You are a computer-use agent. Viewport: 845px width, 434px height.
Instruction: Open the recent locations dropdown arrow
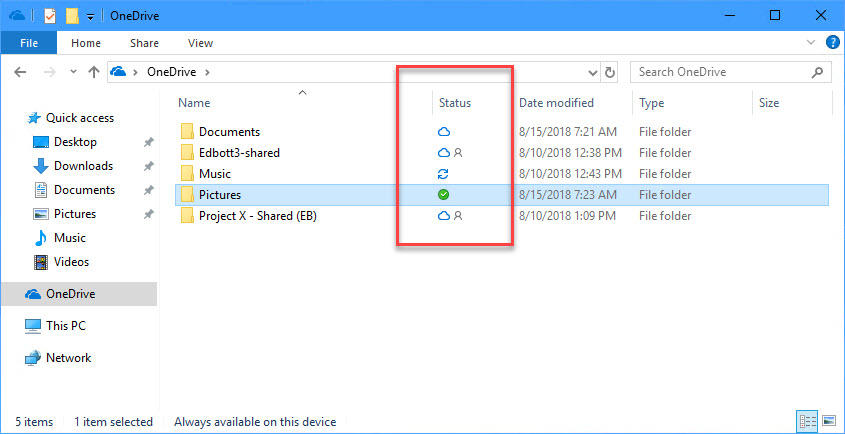(74, 72)
